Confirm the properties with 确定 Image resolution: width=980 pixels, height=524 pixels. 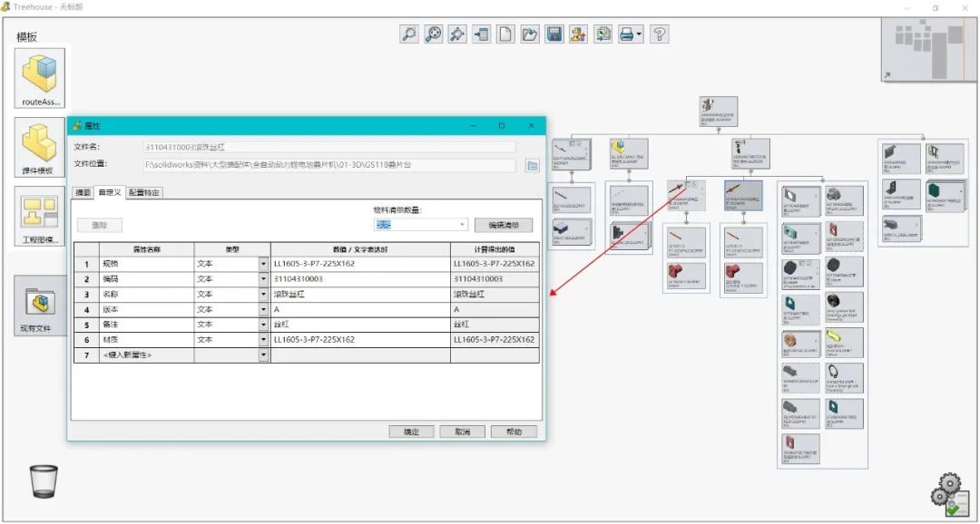411,432
